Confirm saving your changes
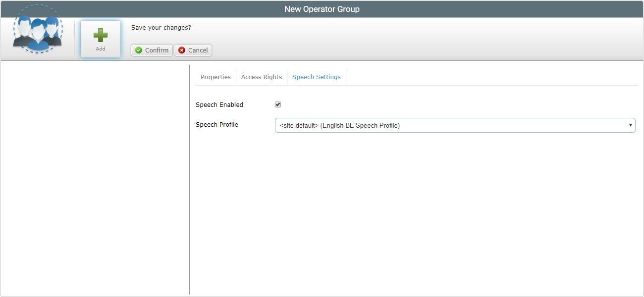The image size is (644, 297). click(151, 50)
